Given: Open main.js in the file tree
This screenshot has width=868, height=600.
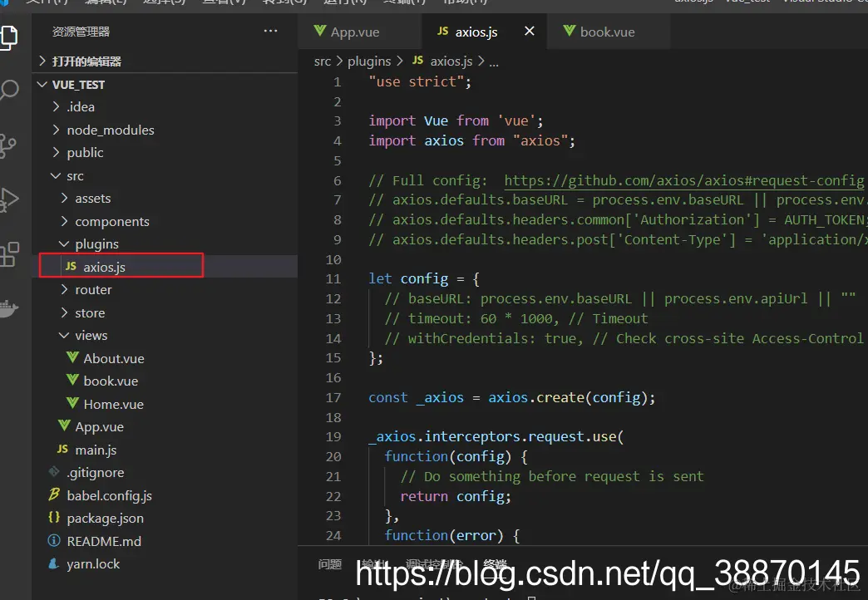Looking at the screenshot, I should [x=166, y=450].
